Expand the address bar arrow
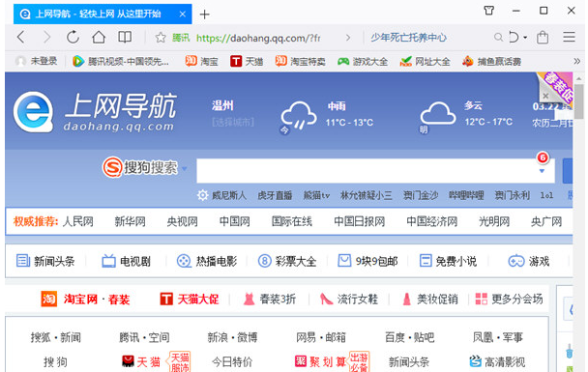Viewport: 588px width, 372px height. tap(348, 38)
